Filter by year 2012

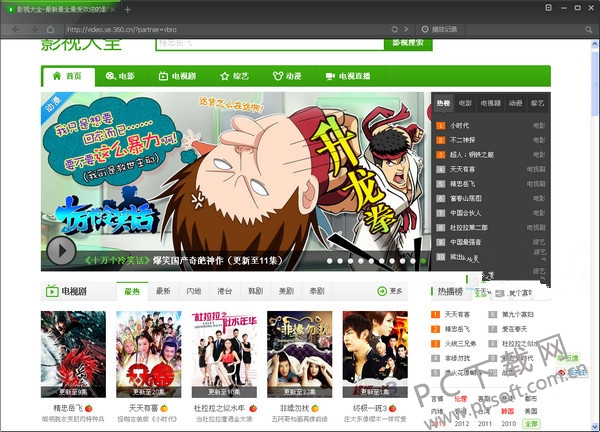pos(461,424)
